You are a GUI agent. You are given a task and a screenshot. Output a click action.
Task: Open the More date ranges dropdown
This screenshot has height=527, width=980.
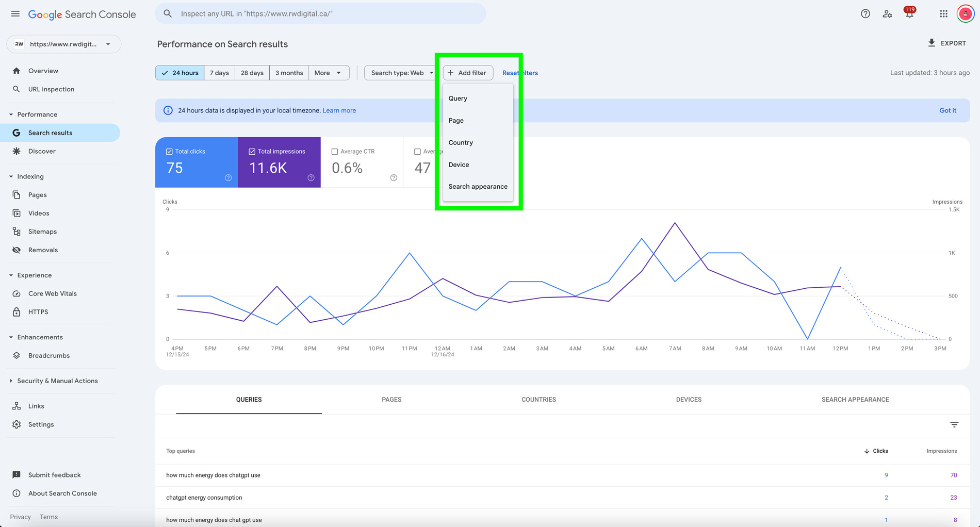(x=329, y=73)
